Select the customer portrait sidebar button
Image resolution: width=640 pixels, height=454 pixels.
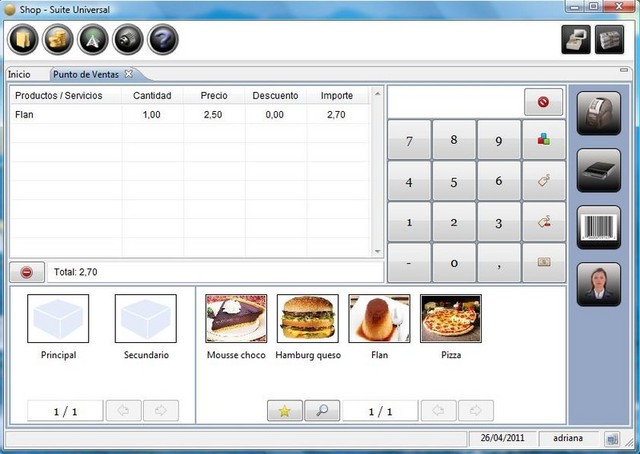coord(599,285)
